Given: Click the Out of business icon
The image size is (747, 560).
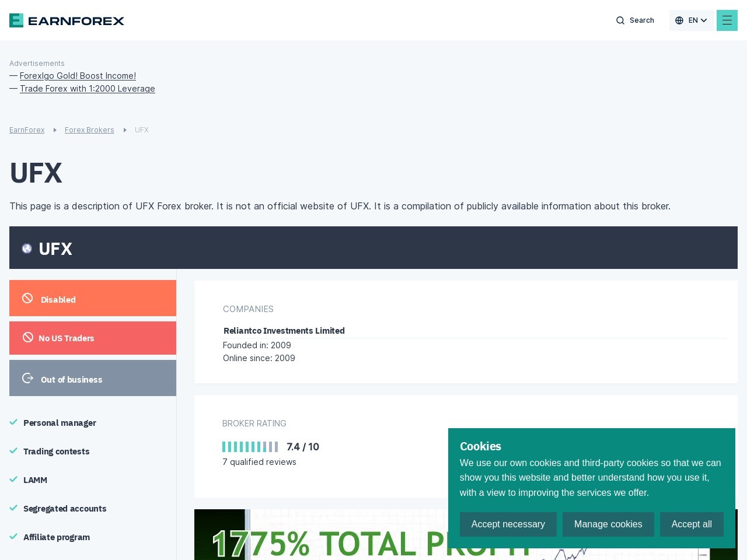Looking at the screenshot, I should click(27, 379).
